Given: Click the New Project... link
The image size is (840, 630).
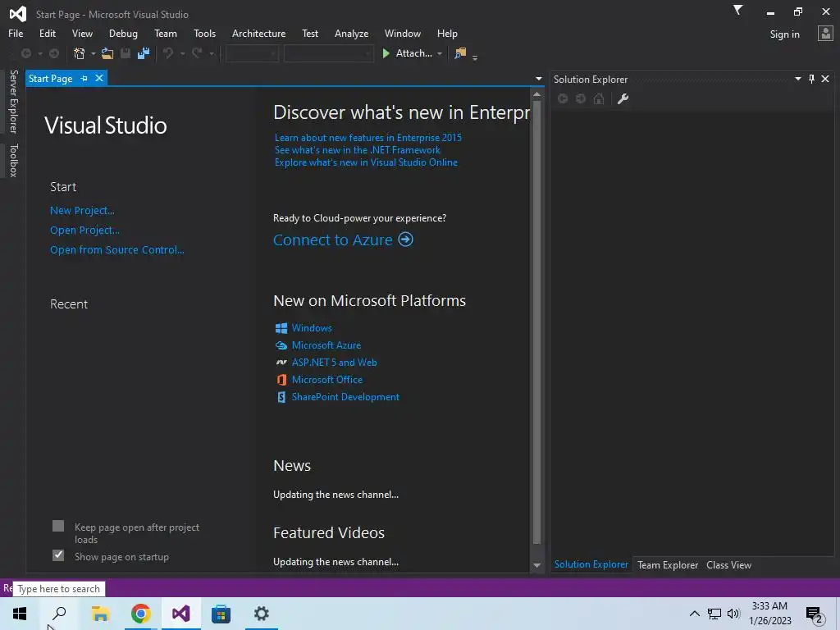Looking at the screenshot, I should [82, 211].
